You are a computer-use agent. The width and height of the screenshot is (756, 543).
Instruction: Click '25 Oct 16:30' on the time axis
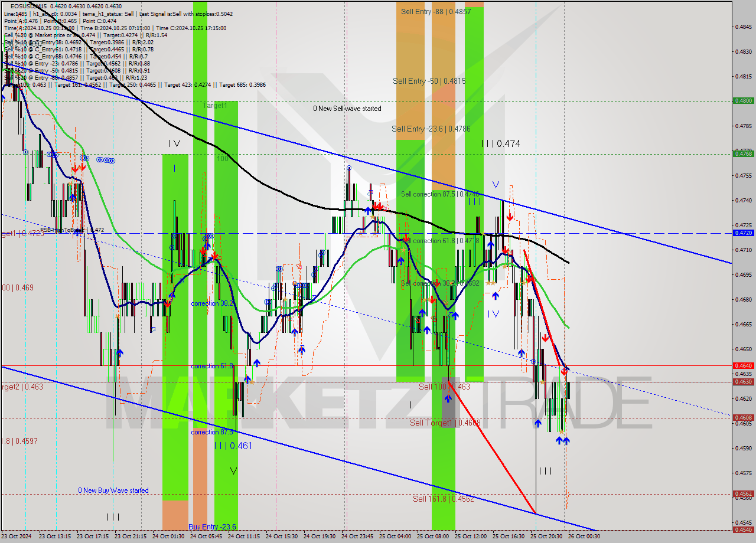click(x=509, y=537)
